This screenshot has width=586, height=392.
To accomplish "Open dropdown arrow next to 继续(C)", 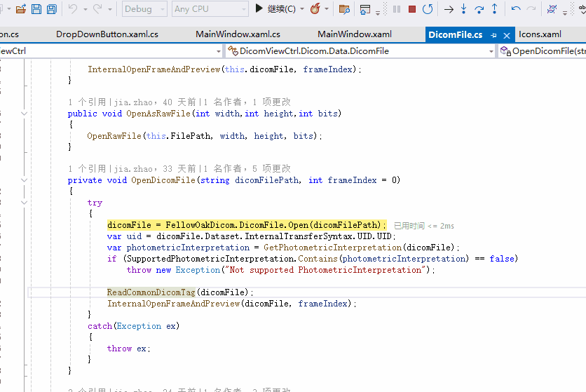I will pyautogui.click(x=302, y=9).
